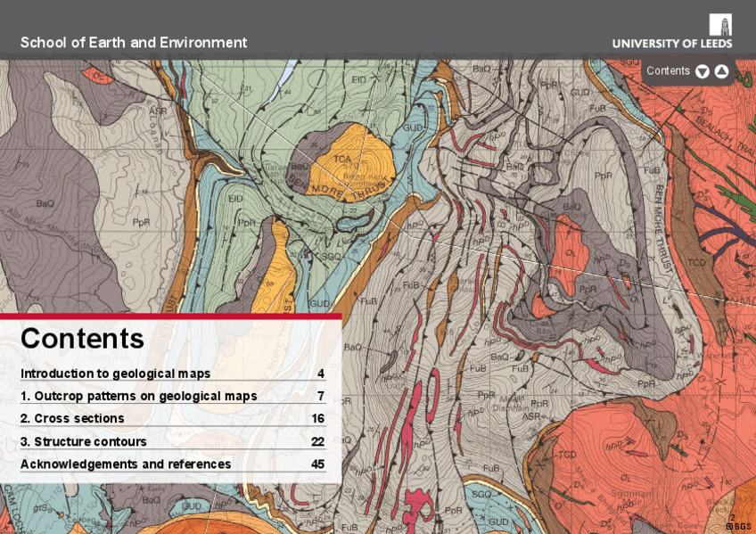756x534 pixels.
Task: Click page number 7 in contents list
Action: coord(320,396)
